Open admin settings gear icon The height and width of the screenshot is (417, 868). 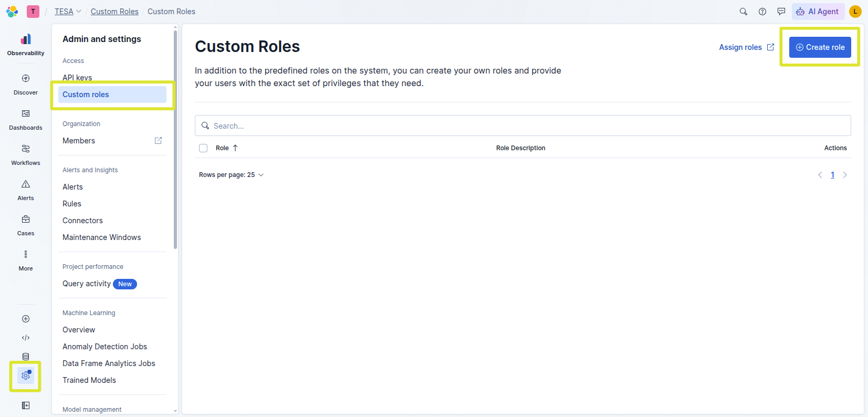[x=26, y=376]
